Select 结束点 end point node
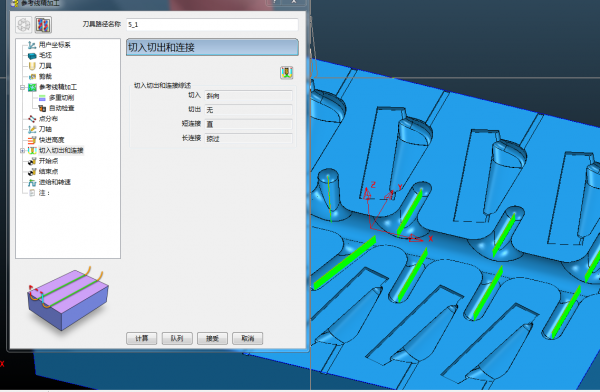 coord(48,172)
